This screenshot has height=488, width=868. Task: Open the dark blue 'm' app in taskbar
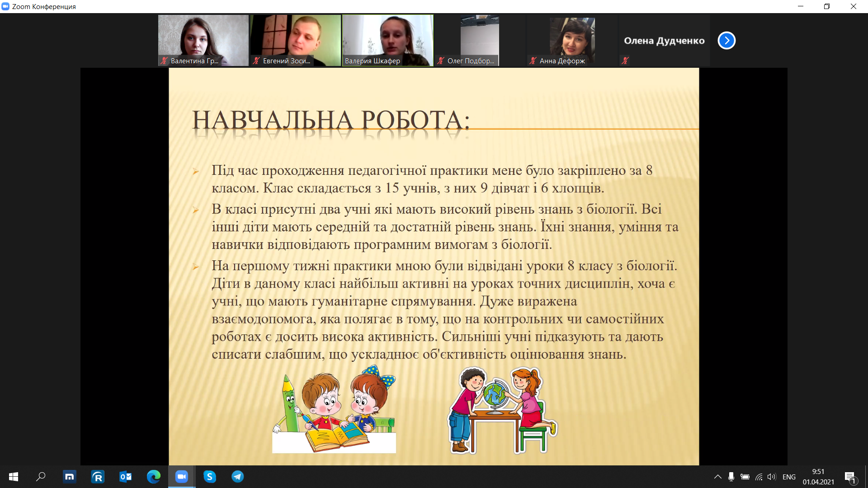[70, 477]
